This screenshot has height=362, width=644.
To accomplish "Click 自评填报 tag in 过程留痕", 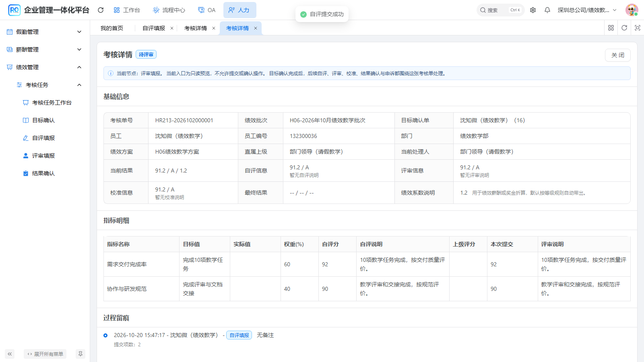I will (x=239, y=335).
